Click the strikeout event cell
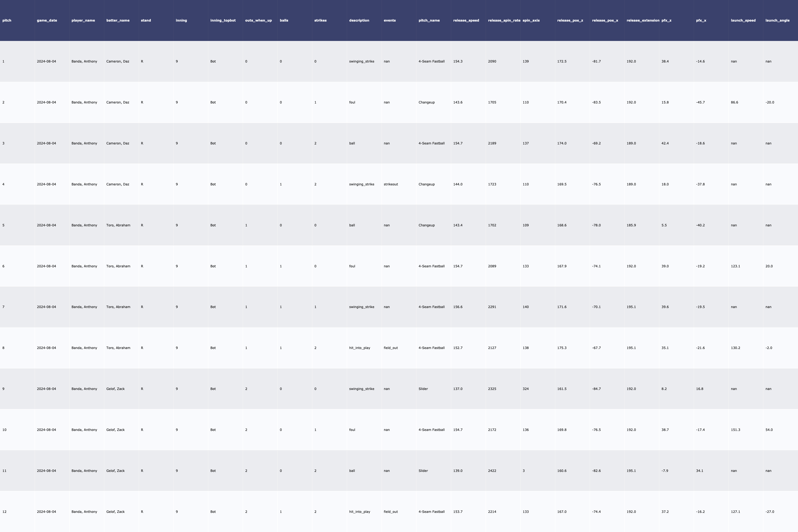This screenshot has width=798, height=532. [390, 184]
